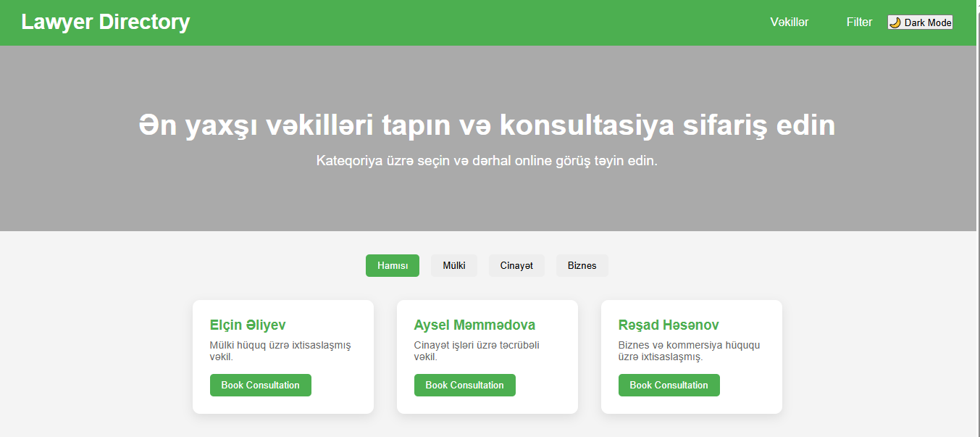Click Rəşad Həsənov's Biznes description text

[x=688, y=351]
